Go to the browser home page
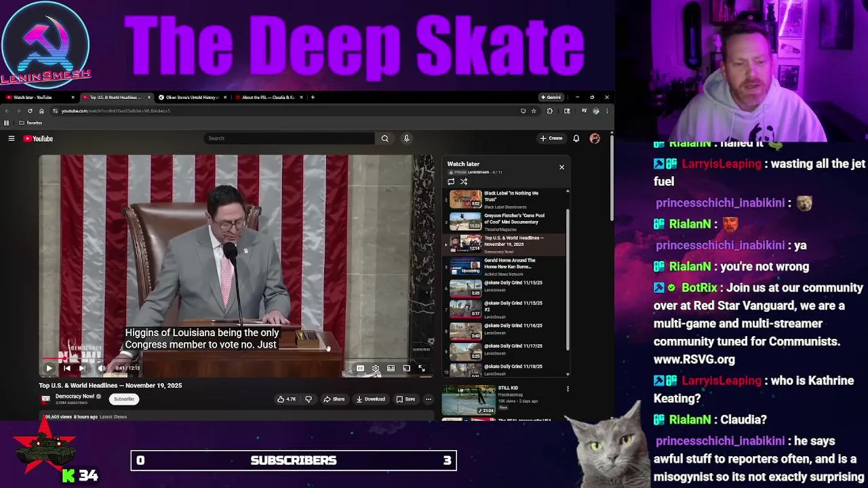The height and width of the screenshot is (488, 868). 41,111
